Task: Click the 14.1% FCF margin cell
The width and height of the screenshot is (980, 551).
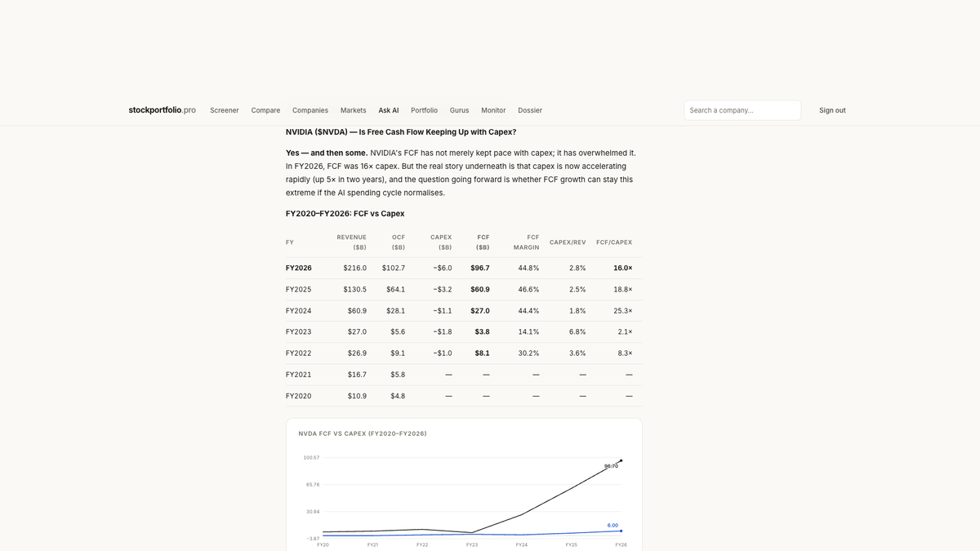Action: coord(528,331)
